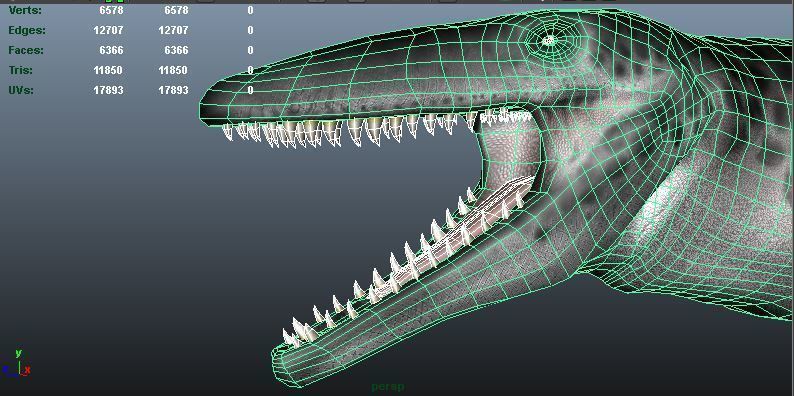The height and width of the screenshot is (396, 794).
Task: Click the leftmost "11850" value in the Tris row
Action: pyautogui.click(x=108, y=70)
